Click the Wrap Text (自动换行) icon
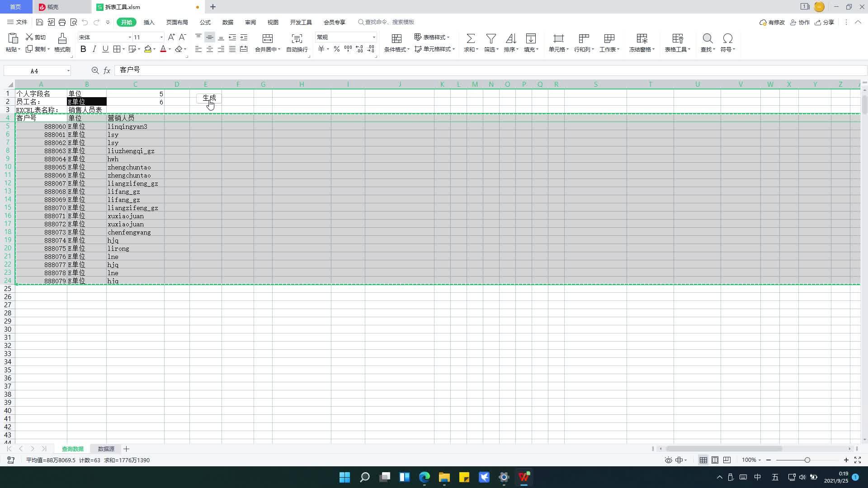The image size is (868, 488). pos(297,38)
